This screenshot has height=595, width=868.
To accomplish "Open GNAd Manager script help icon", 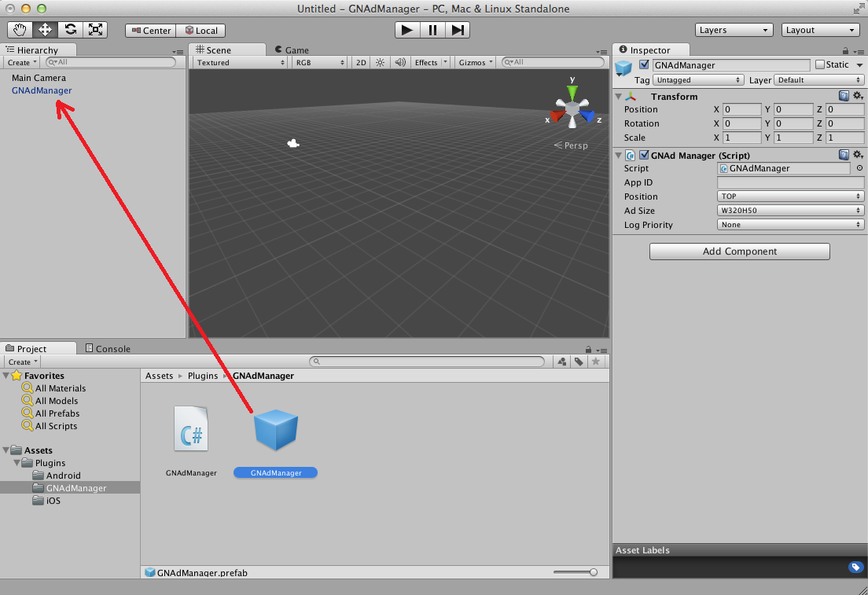I will click(844, 155).
